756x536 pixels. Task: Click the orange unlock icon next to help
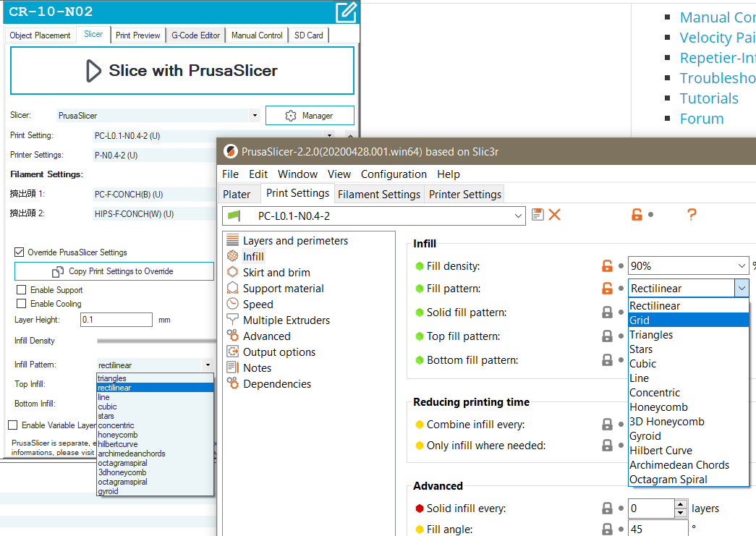tap(637, 215)
